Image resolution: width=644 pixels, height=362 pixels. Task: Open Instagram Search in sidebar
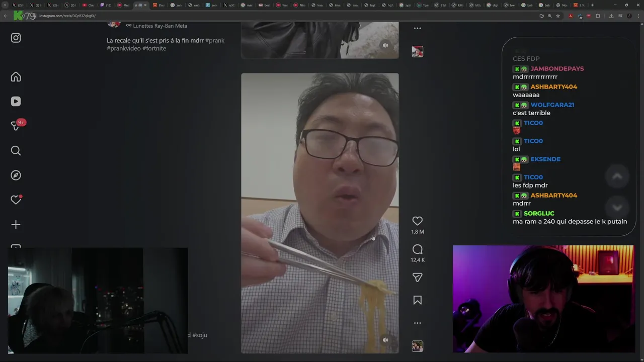pos(16,151)
